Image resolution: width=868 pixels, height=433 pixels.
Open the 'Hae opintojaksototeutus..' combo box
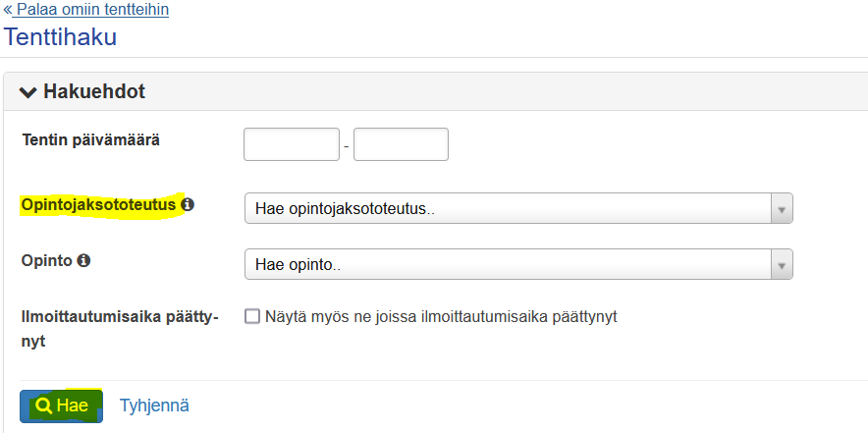(x=508, y=209)
